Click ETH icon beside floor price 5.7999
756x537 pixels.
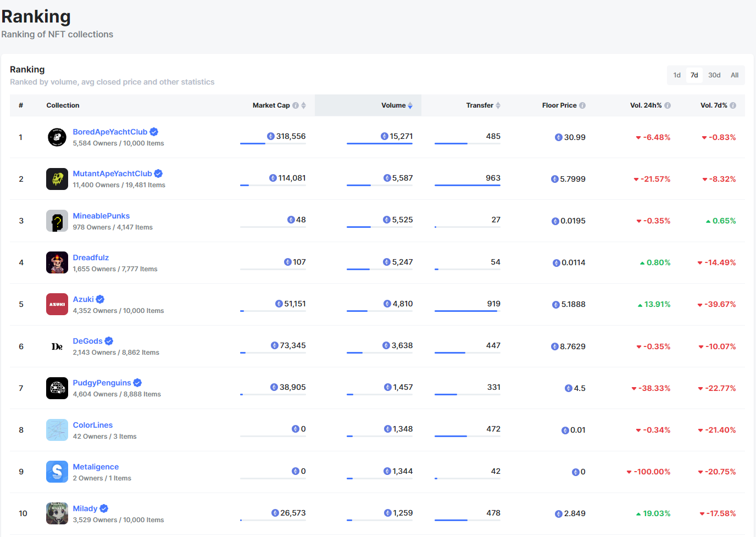point(555,179)
